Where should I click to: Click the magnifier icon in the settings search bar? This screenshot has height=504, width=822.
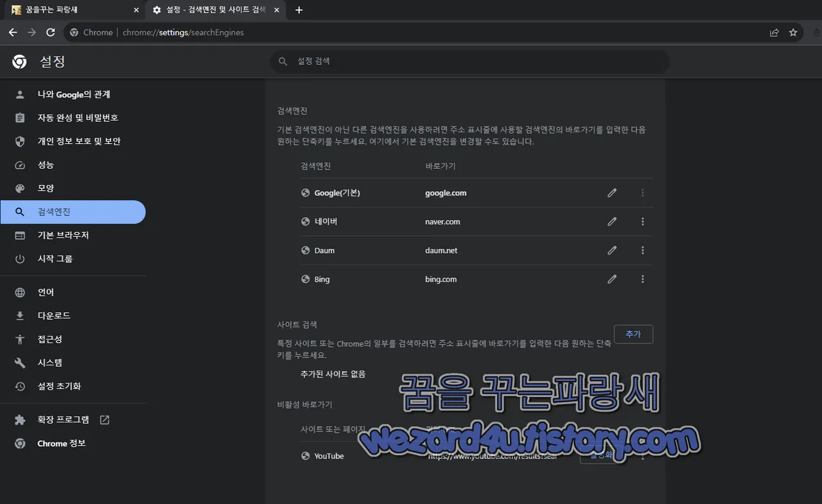pyautogui.click(x=283, y=62)
